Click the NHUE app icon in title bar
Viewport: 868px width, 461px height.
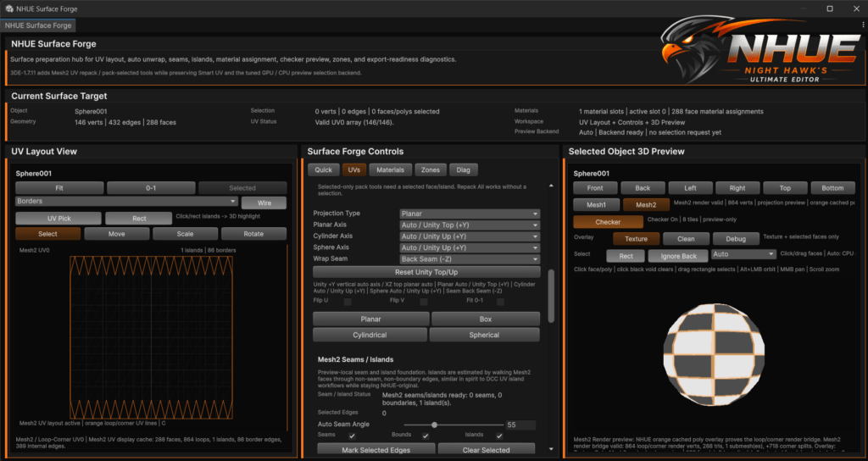click(x=8, y=8)
